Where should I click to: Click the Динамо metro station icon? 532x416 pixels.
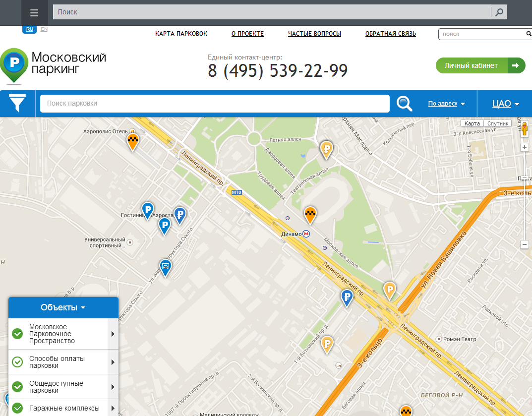point(306,234)
